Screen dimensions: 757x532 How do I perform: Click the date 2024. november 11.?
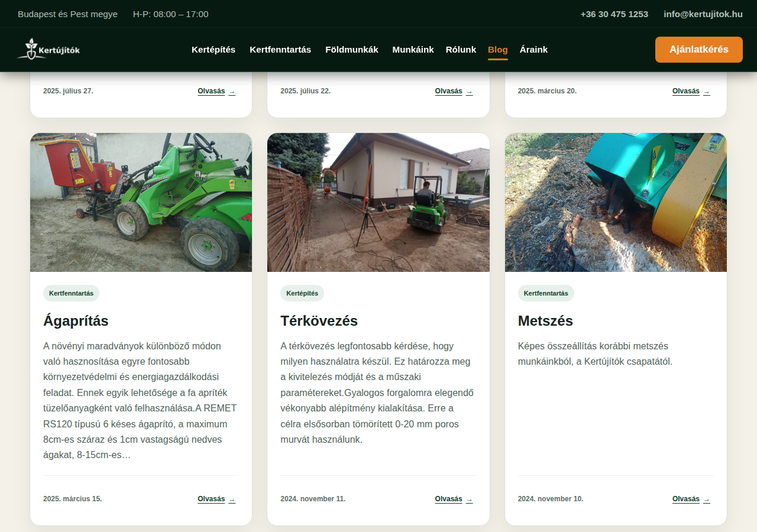[313, 499]
